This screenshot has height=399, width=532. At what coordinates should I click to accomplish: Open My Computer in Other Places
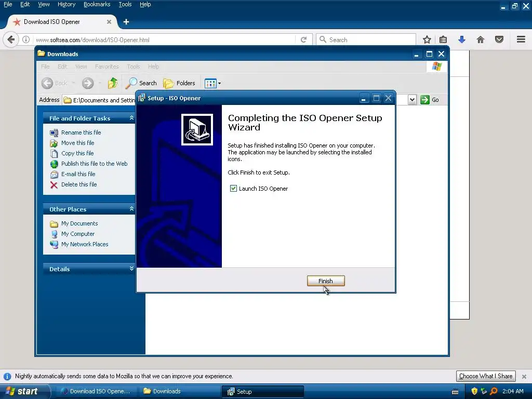point(78,234)
